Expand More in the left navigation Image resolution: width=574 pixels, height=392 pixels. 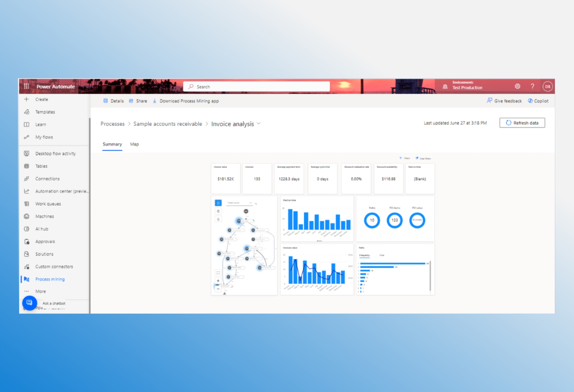(41, 291)
